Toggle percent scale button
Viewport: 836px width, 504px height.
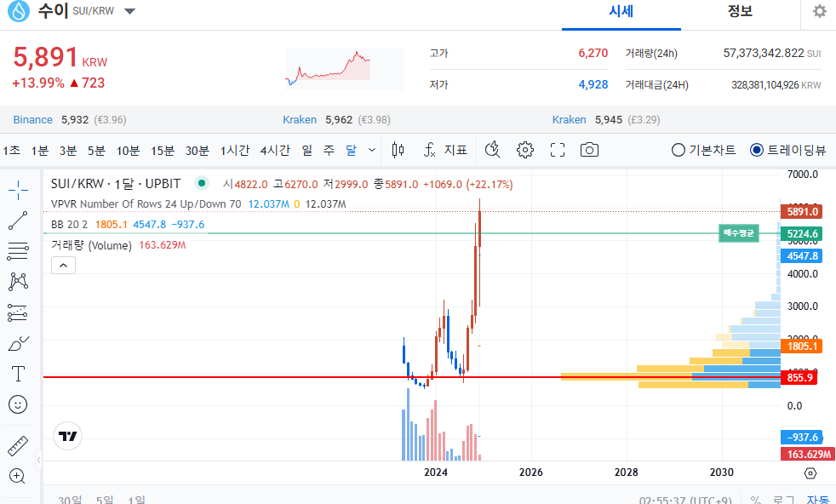755,500
